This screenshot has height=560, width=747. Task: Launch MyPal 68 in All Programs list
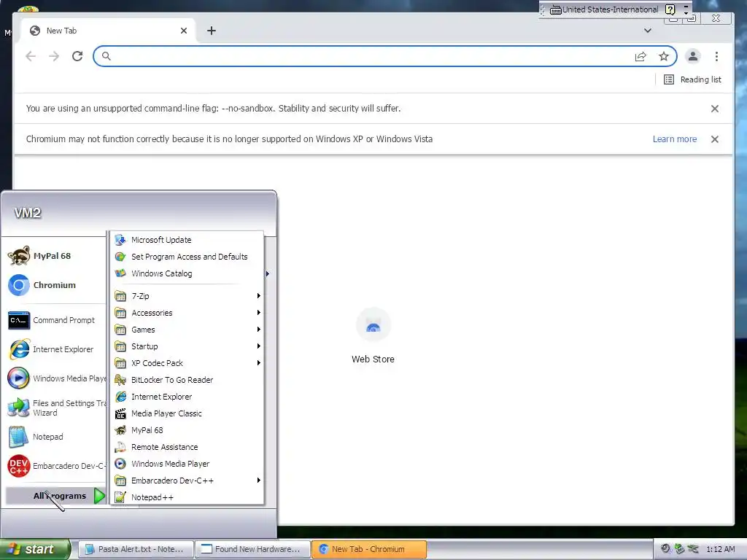click(x=187, y=430)
